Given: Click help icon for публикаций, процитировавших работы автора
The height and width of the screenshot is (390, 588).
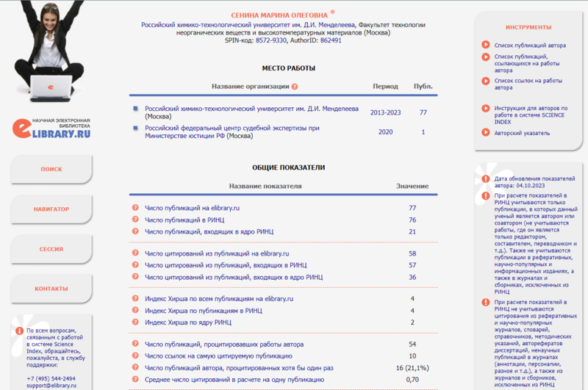Looking at the screenshot, I should coord(135,344).
